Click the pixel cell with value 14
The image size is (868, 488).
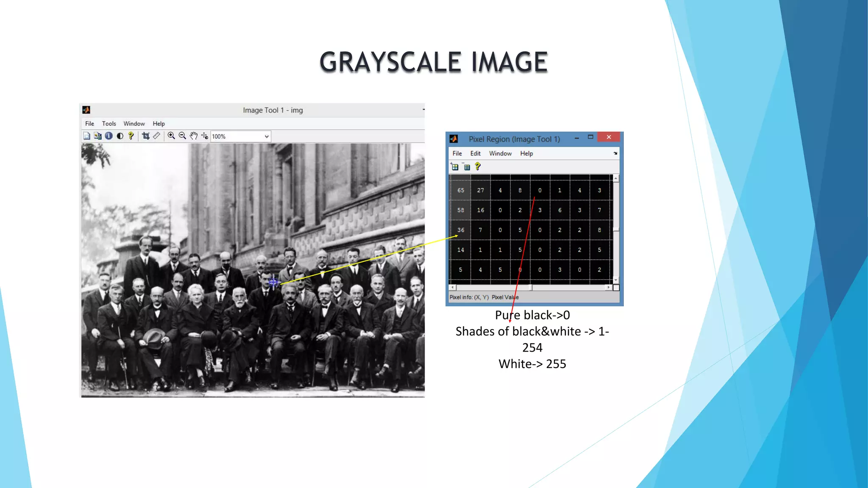tap(461, 250)
